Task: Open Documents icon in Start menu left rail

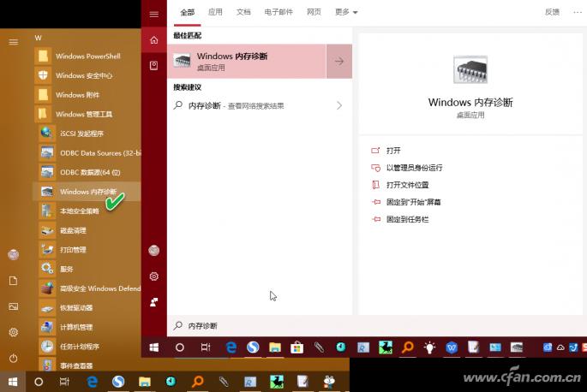Action: coord(14,281)
